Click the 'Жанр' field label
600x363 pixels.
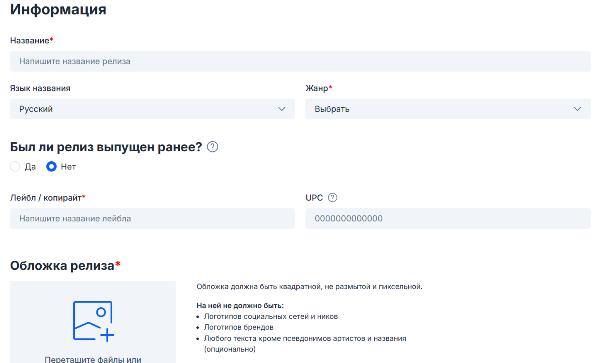coord(318,88)
